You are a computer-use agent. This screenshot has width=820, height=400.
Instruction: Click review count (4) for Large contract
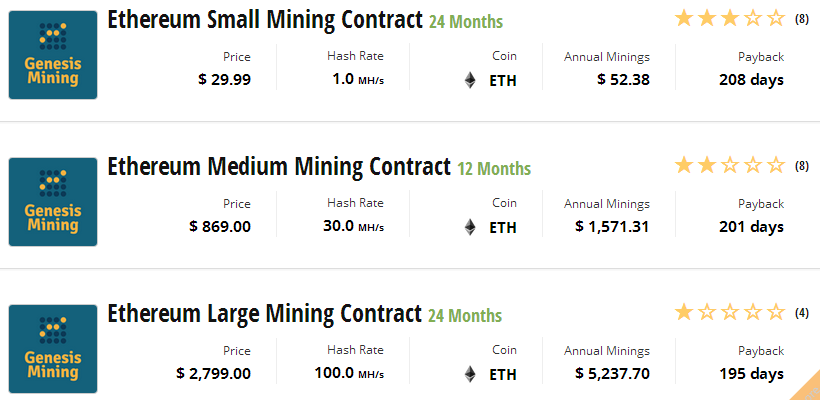point(802,313)
